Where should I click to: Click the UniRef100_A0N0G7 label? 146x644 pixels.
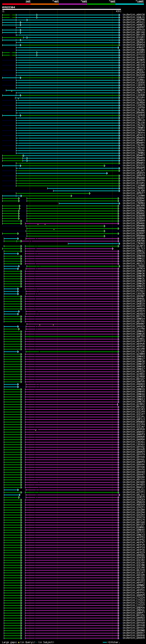133,48
